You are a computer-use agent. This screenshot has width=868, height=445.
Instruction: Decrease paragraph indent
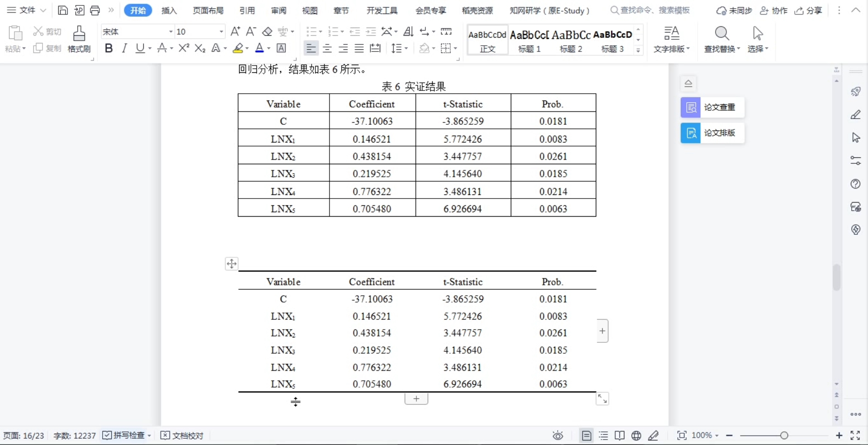[355, 32]
